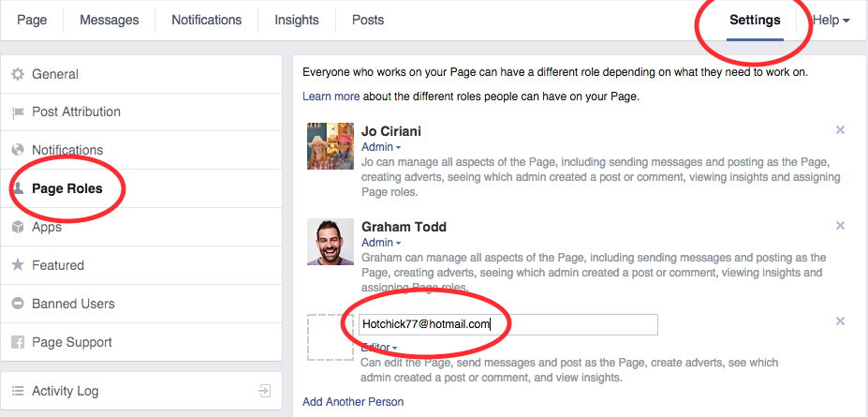Click the Banned Users icon
The height and width of the screenshot is (417, 868).
coord(19,304)
